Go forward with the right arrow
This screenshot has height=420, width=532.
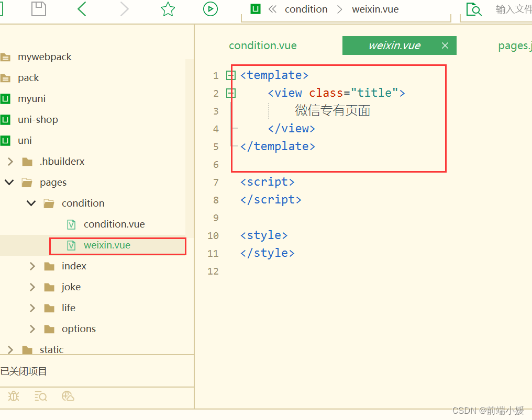click(x=125, y=9)
